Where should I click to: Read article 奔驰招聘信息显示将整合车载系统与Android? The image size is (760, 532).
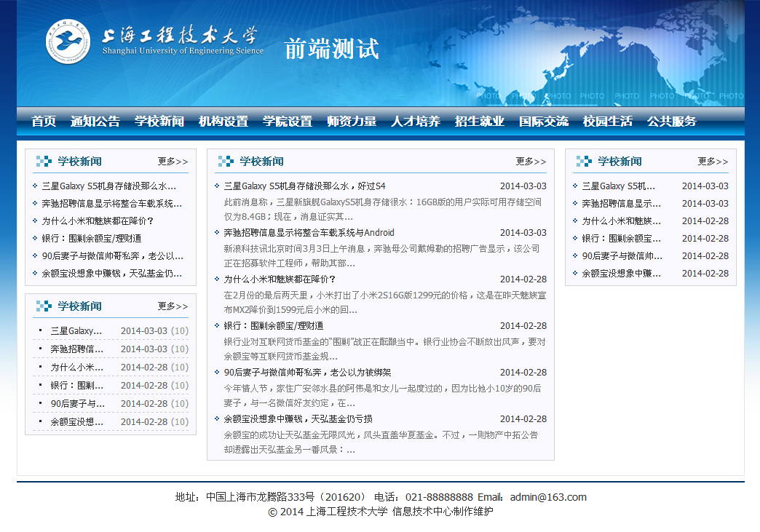pyautogui.click(x=309, y=233)
